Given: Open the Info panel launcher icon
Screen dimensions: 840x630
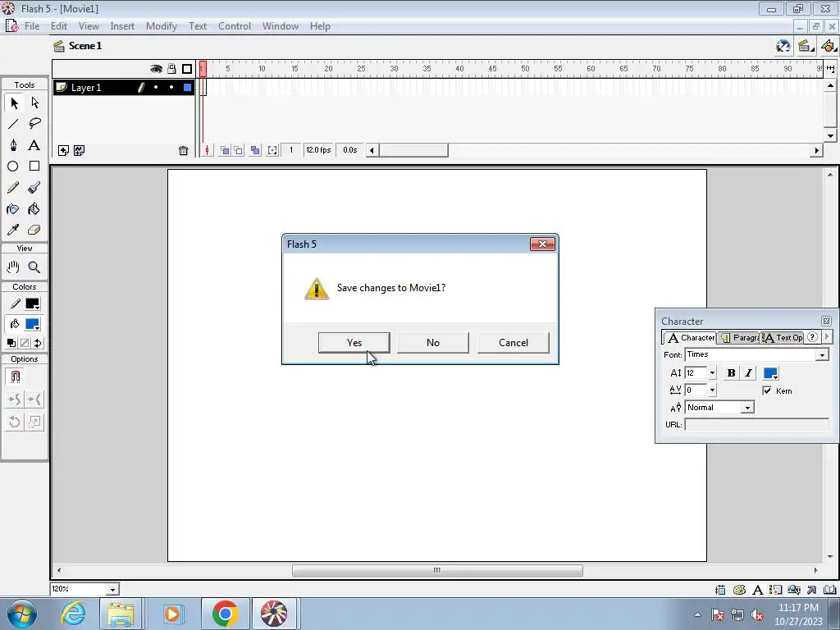Looking at the screenshot, I should pyautogui.click(x=720, y=590).
